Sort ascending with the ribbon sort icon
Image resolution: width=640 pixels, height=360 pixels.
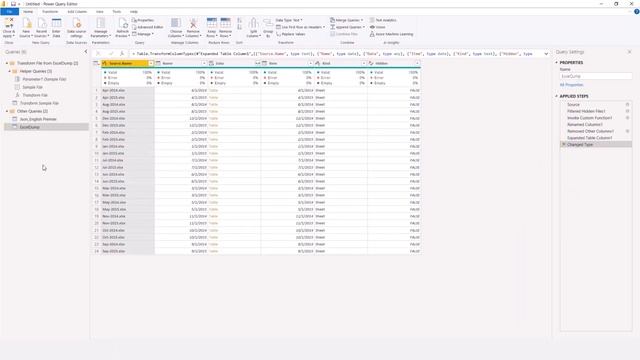coord(240,20)
